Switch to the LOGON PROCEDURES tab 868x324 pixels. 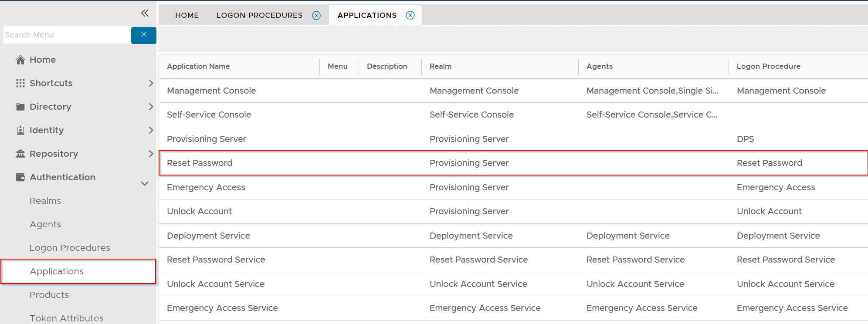(259, 16)
